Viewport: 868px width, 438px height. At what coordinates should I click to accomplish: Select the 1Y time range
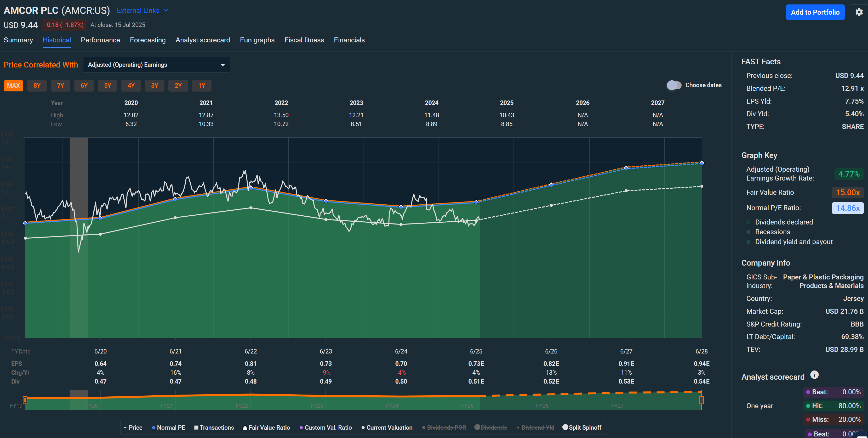click(x=202, y=85)
